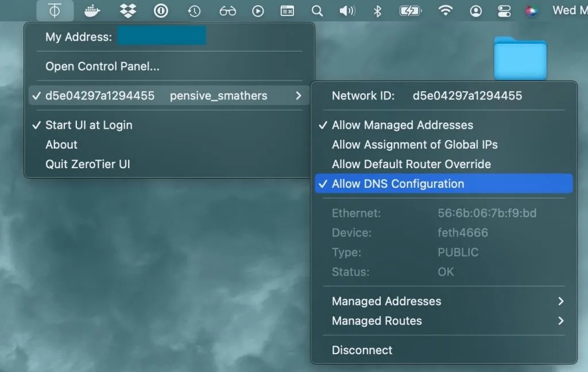The height and width of the screenshot is (372, 588).
Task: Open the ZeroTier menu bar icon
Action: click(x=55, y=10)
